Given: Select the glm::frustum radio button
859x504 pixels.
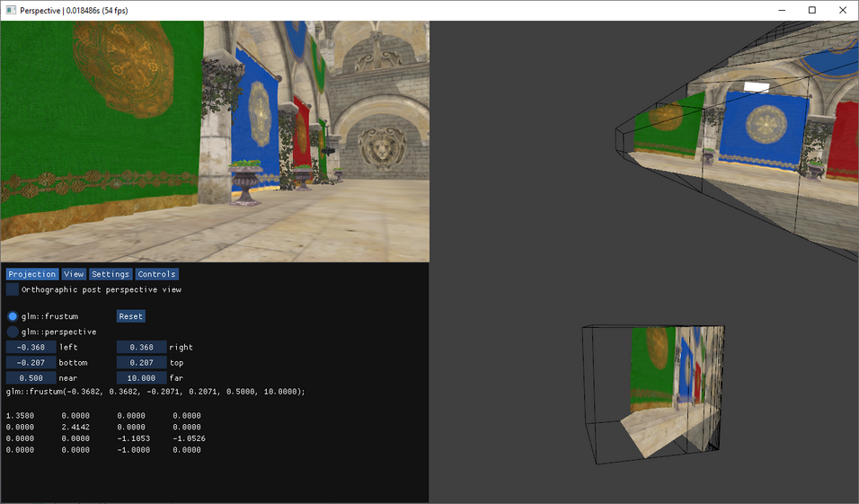Looking at the screenshot, I should 13,316.
